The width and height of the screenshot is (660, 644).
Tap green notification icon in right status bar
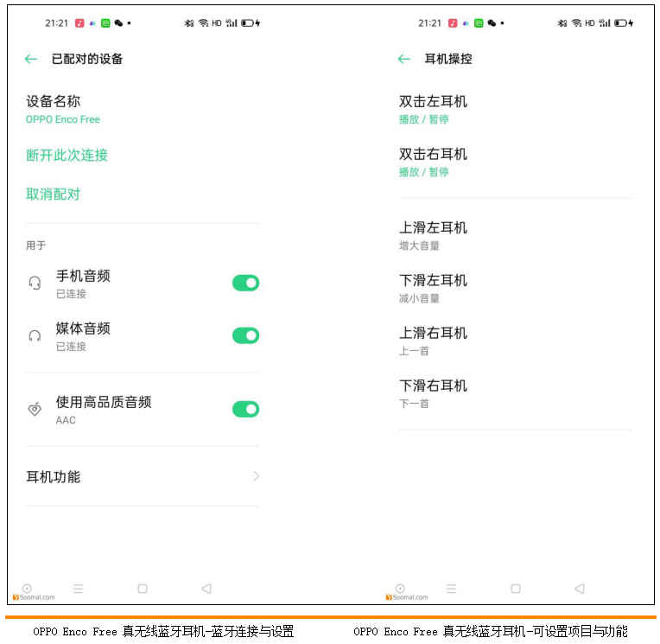[x=479, y=23]
